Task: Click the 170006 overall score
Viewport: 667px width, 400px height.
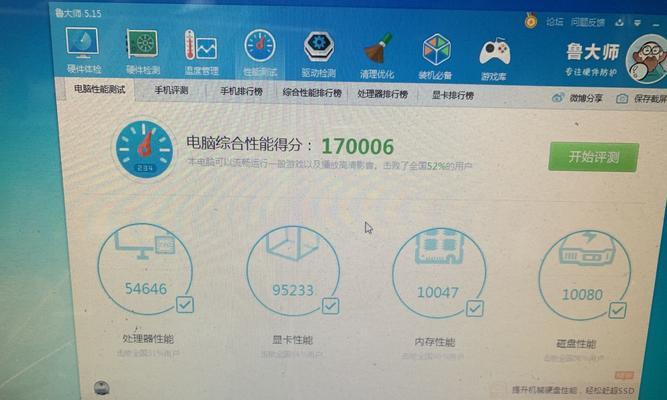Action: (357, 147)
